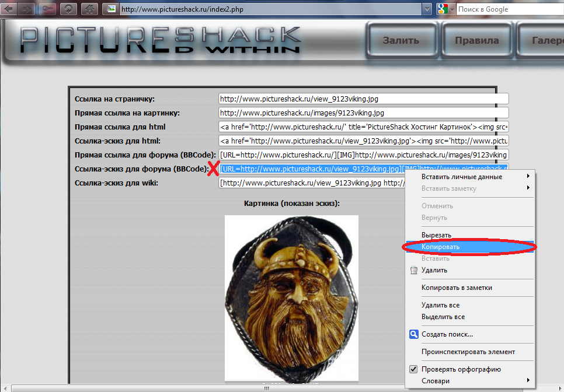
Task: Select Проинспектировать элемент
Action: click(x=470, y=352)
